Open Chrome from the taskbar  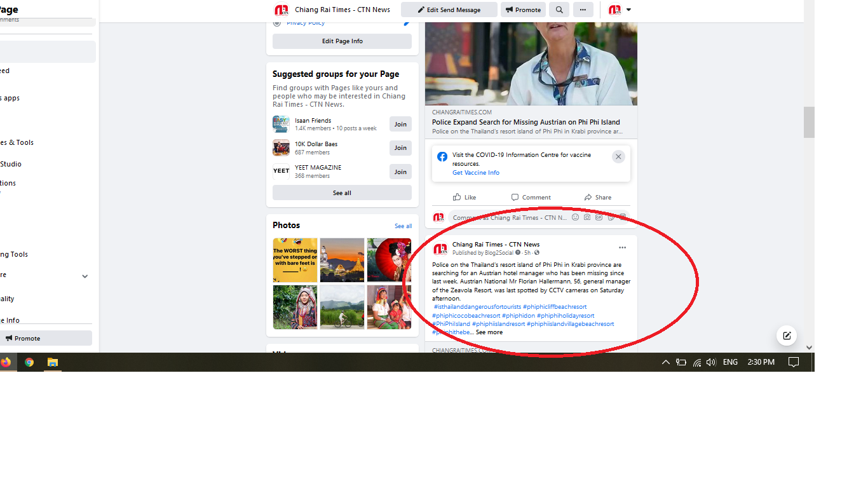click(x=29, y=362)
